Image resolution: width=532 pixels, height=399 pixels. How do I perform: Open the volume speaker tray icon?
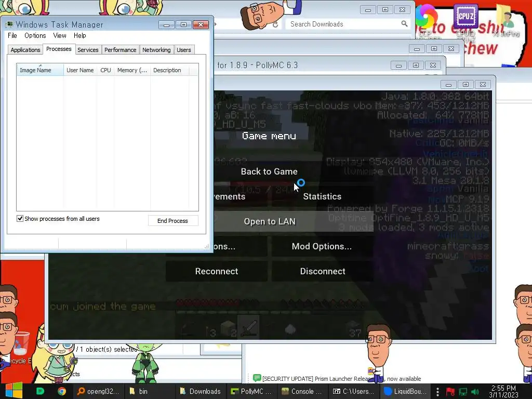[x=475, y=392]
